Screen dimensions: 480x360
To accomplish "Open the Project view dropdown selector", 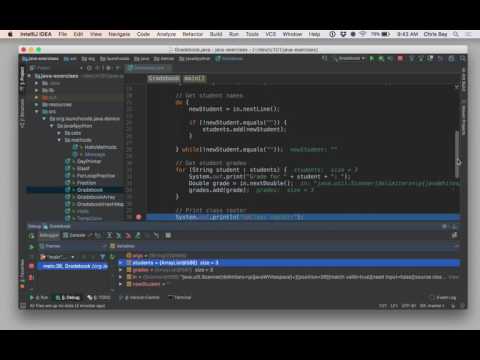I will point(56,68).
